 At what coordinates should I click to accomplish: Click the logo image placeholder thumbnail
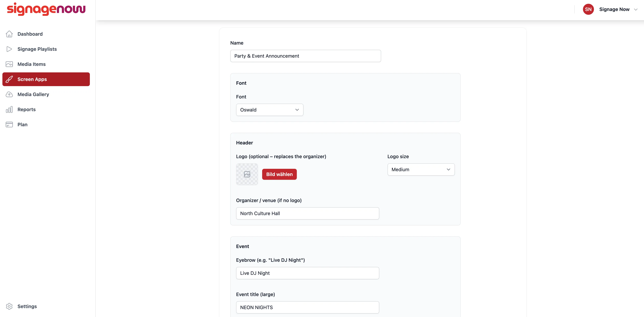click(x=247, y=174)
